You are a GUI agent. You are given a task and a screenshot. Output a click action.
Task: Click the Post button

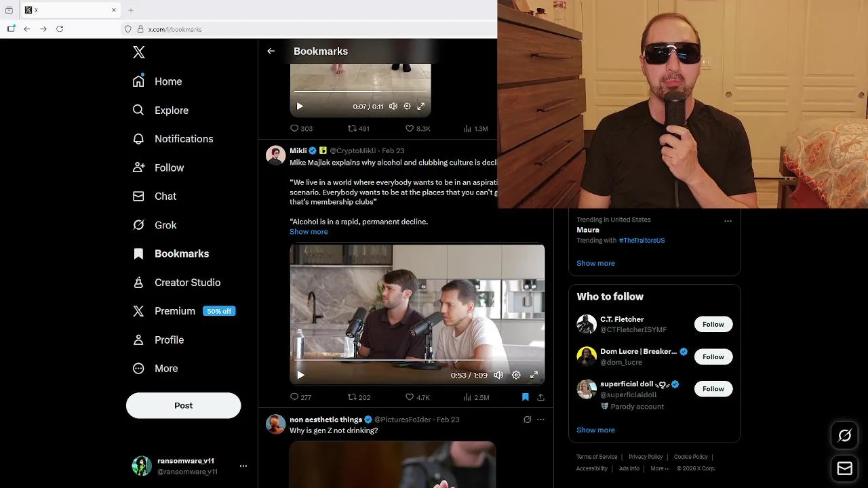point(183,405)
